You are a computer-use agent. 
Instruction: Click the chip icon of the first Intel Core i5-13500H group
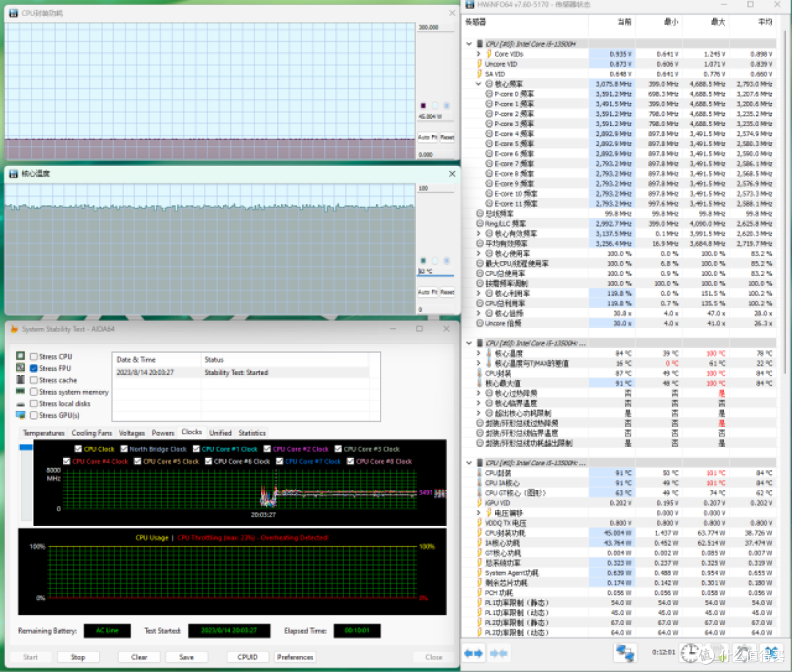pos(480,44)
